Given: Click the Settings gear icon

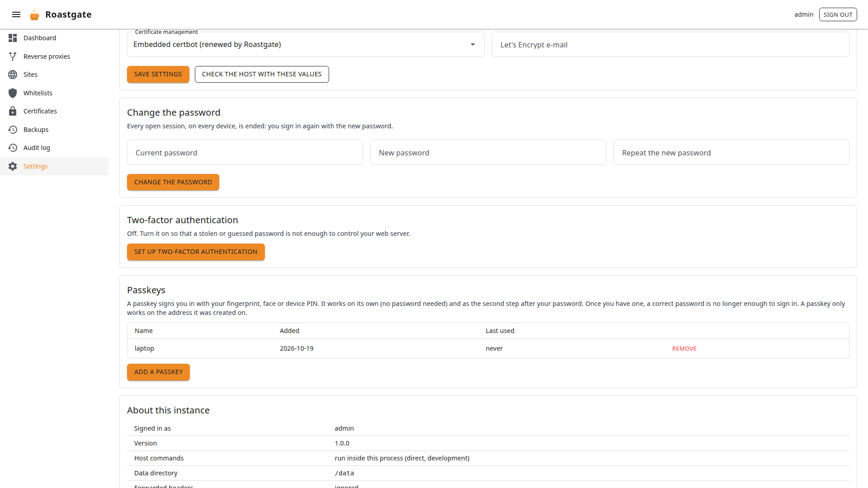Looking at the screenshot, I should (13, 166).
